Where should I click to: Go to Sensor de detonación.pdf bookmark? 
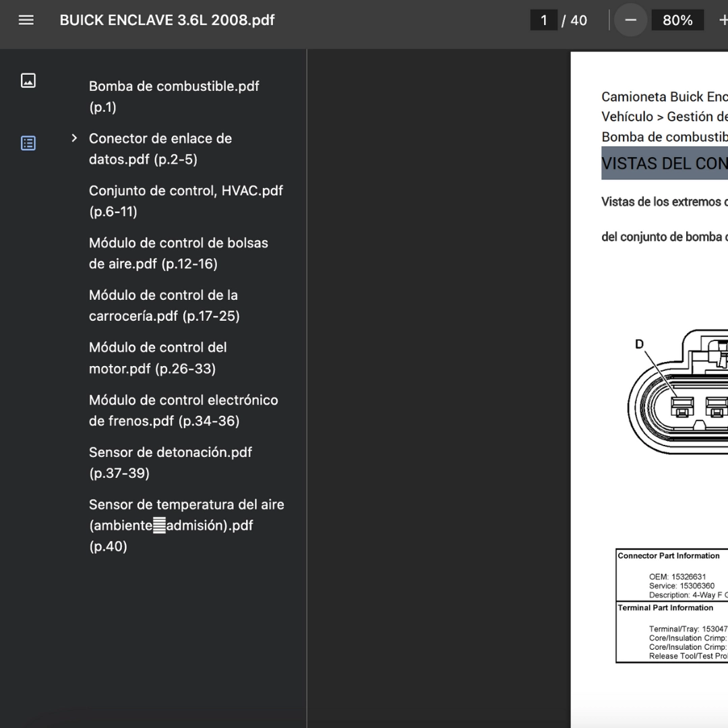tap(171, 462)
